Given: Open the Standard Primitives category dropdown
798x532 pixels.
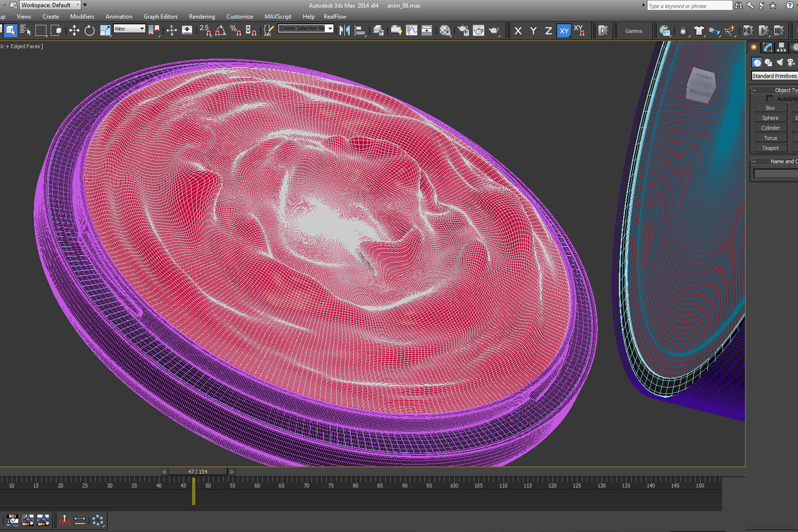Looking at the screenshot, I should (775, 76).
